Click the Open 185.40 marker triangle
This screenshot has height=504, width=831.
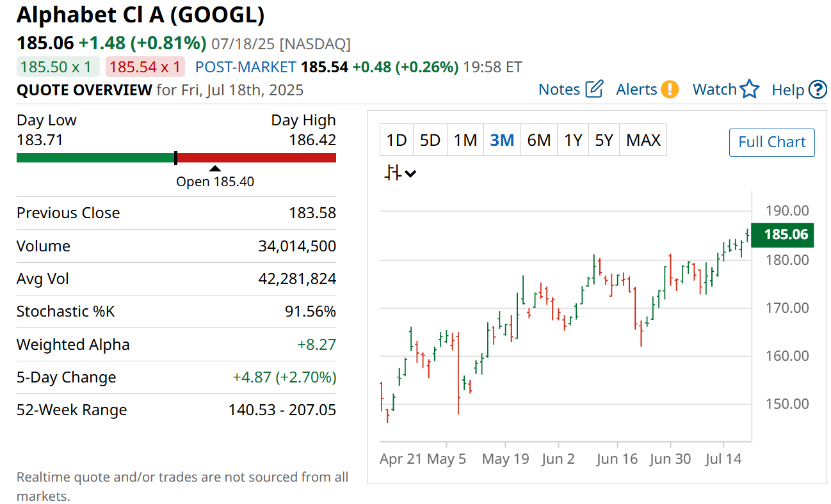215,169
